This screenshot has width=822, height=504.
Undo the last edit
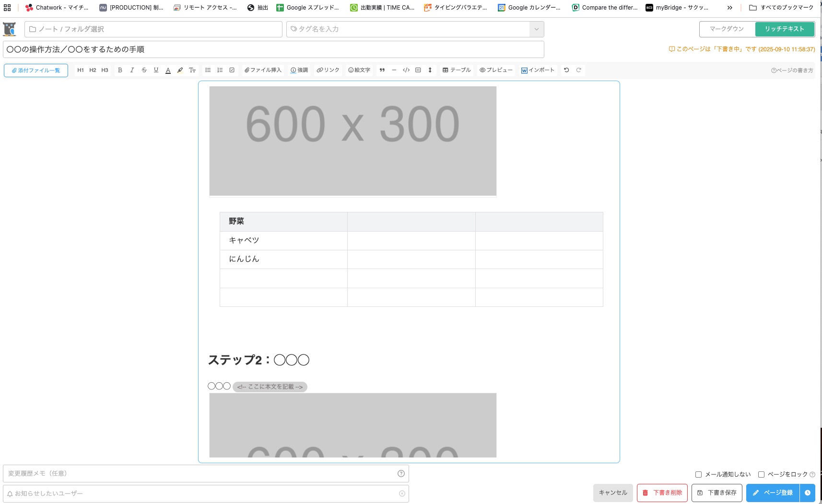coord(566,70)
